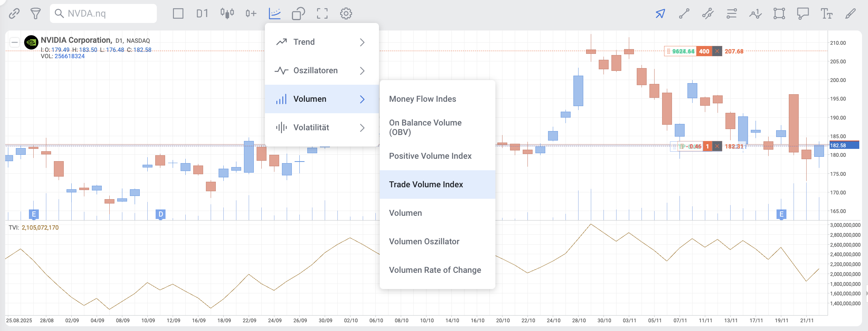Open the Trend indicator submenu
This screenshot has height=331, width=868.
pyautogui.click(x=322, y=42)
